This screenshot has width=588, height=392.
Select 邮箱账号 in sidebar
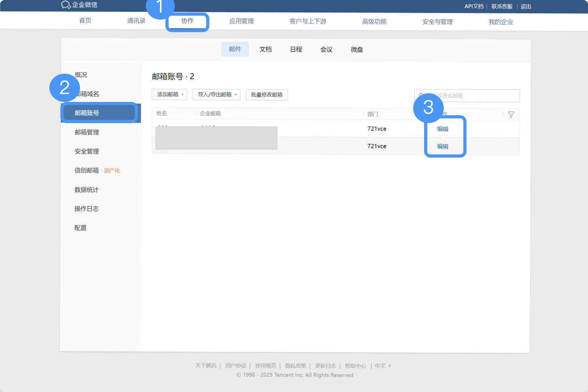coord(101,113)
